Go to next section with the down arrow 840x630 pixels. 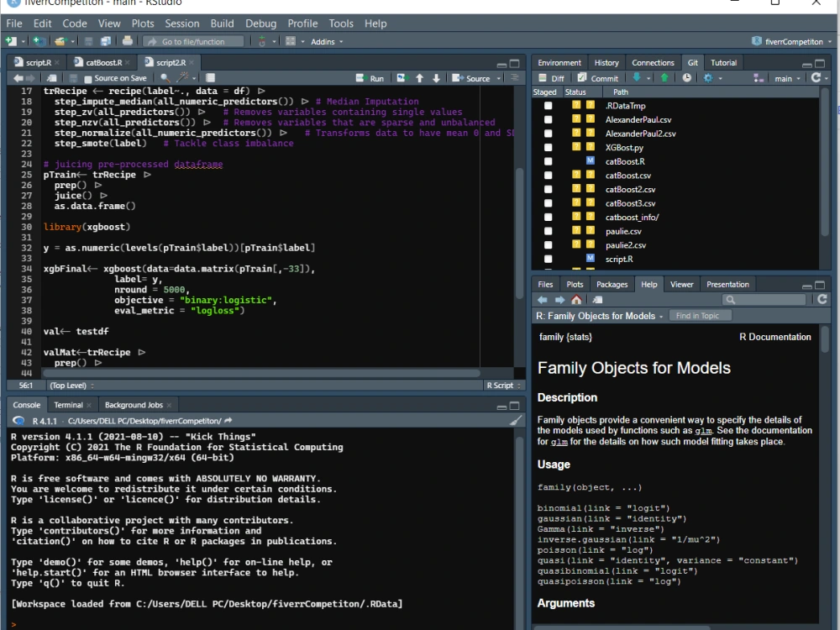[436, 78]
